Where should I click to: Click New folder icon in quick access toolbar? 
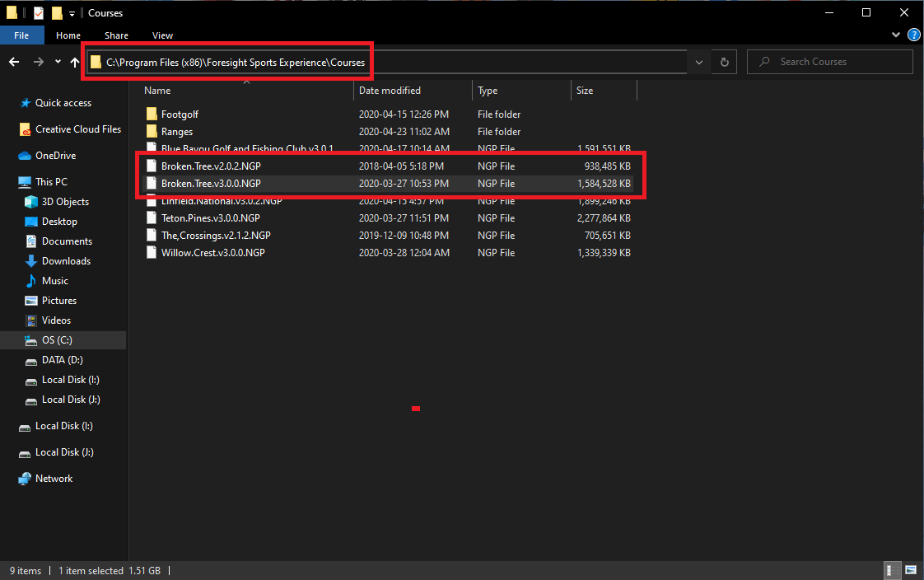tap(57, 12)
